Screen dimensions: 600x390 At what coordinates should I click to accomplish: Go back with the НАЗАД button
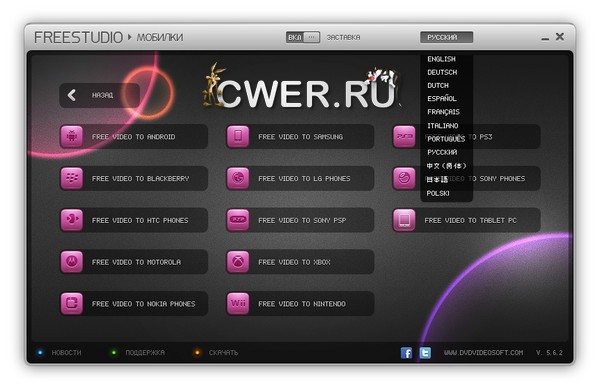pyautogui.click(x=99, y=95)
